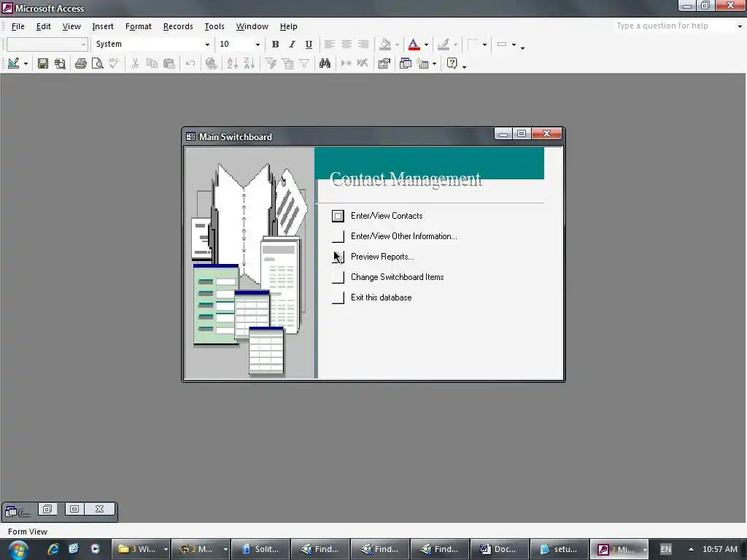Open the Doc... Word taskbar button
This screenshot has height=560, width=747.
pyautogui.click(x=499, y=549)
